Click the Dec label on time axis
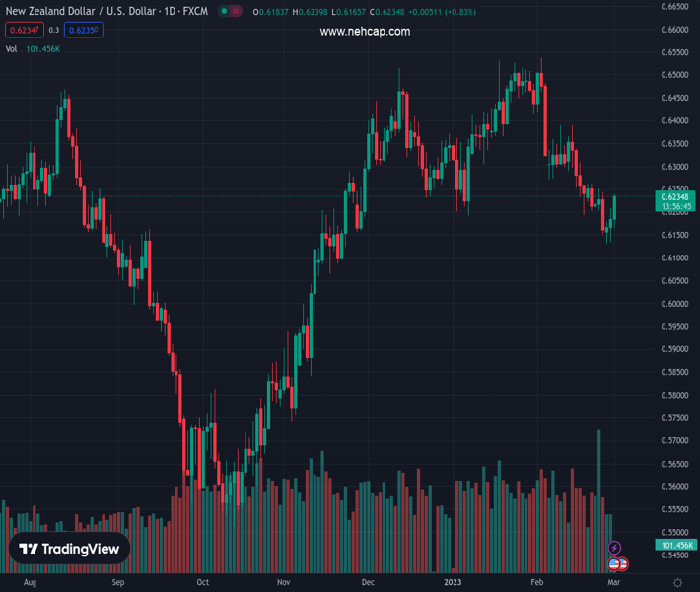Viewport: 700px width, 592px height. pos(369,583)
